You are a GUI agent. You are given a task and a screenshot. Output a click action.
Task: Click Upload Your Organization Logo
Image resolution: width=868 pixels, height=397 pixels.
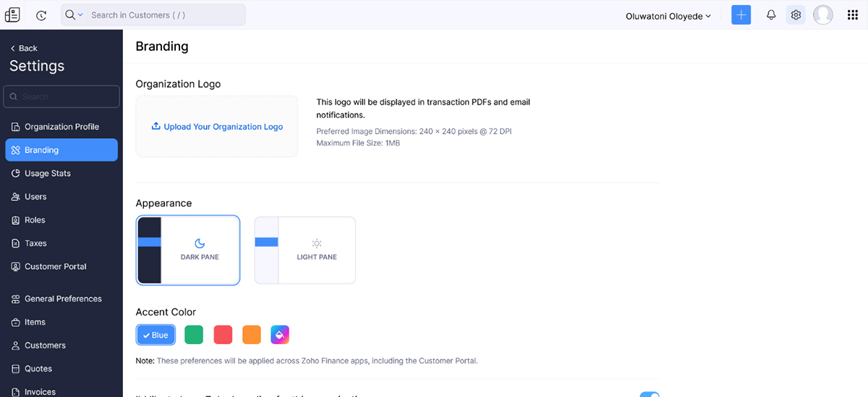[217, 127]
